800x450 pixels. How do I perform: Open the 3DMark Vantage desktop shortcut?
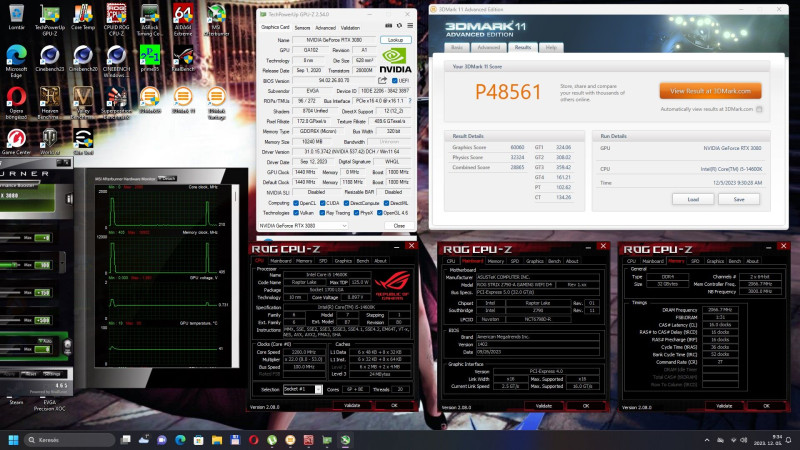[216, 103]
